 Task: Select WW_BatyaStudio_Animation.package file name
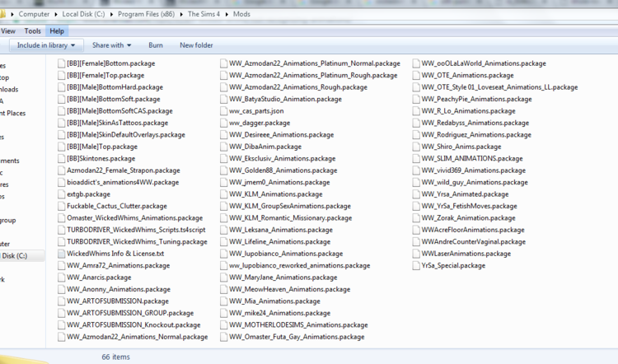point(285,100)
